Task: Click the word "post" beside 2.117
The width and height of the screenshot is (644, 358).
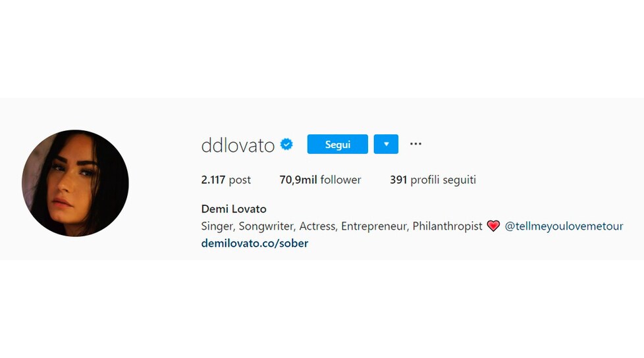Action: [240, 180]
